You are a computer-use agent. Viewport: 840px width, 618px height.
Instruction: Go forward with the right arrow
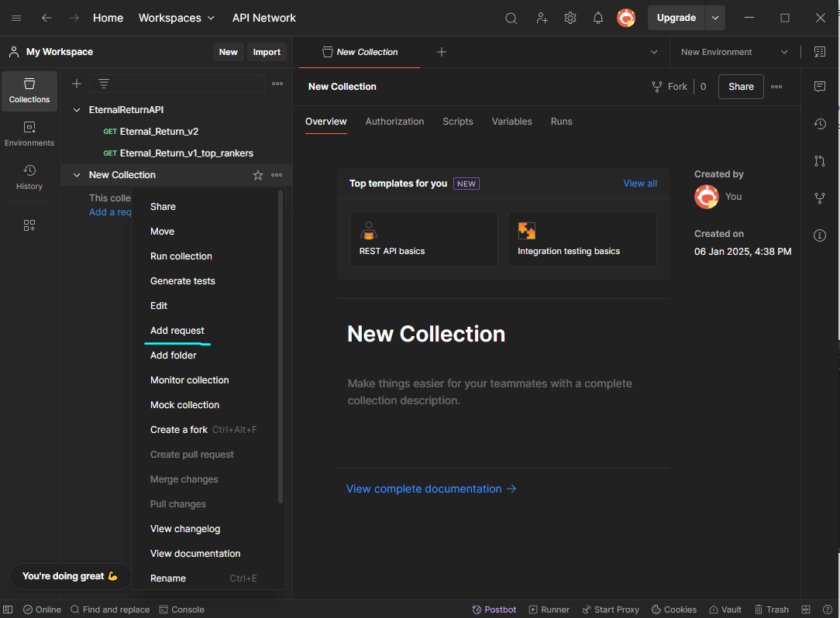[x=74, y=19]
